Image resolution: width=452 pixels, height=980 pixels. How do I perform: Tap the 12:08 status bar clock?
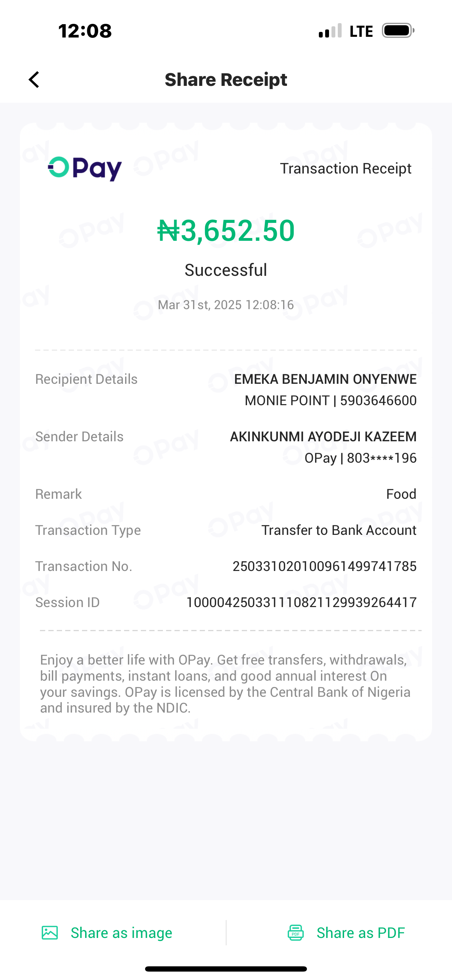(x=85, y=31)
